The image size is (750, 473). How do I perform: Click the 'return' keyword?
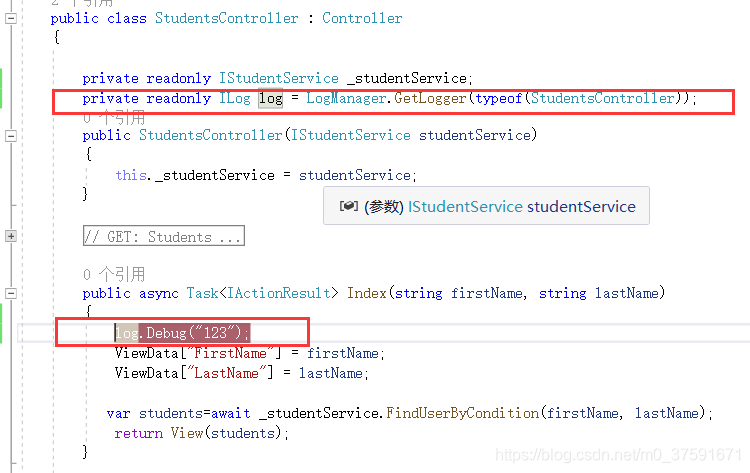[138, 433]
